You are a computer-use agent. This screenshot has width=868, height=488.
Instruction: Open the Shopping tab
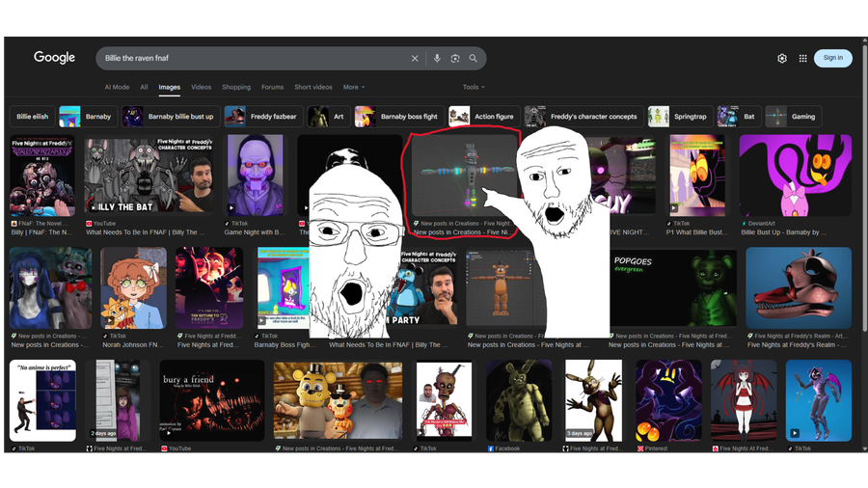click(x=236, y=87)
